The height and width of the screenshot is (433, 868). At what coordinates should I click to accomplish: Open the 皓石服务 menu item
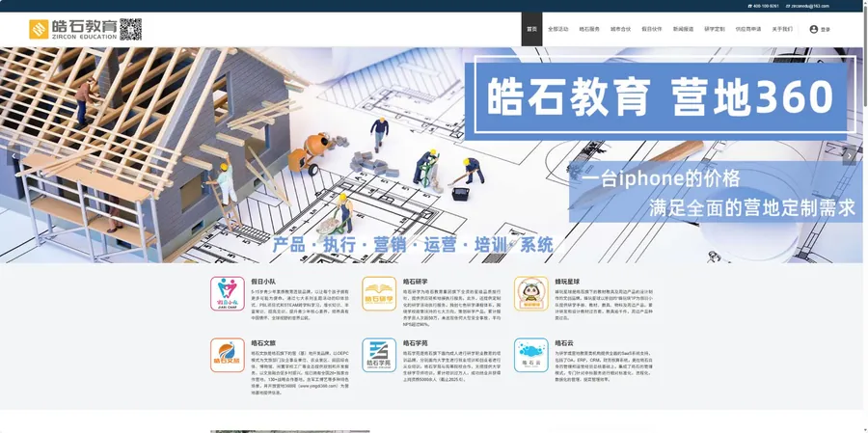tap(589, 29)
